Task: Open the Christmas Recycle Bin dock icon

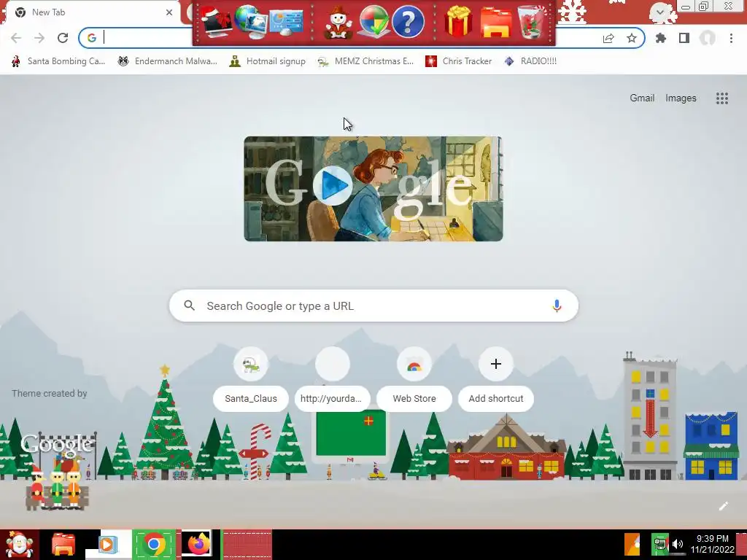Action: pos(532,22)
